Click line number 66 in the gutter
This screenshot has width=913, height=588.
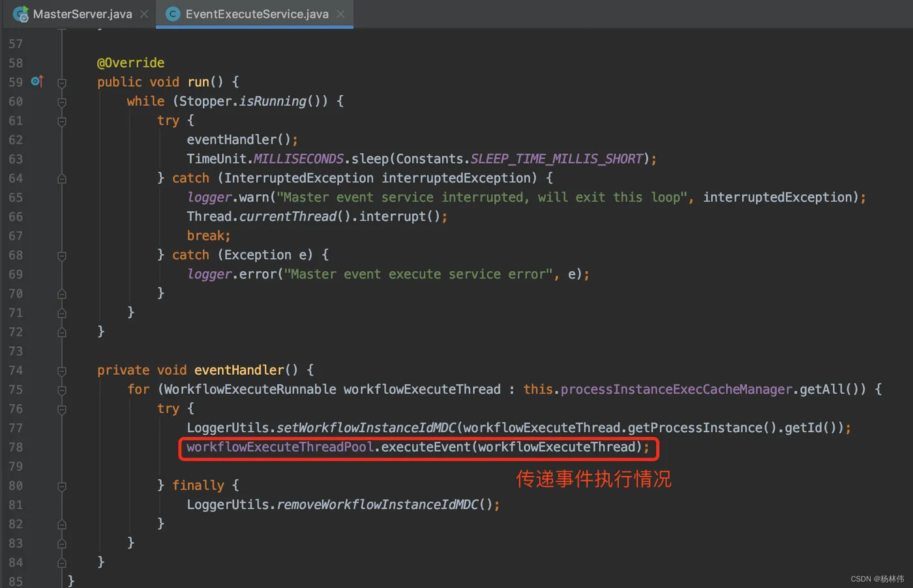[16, 217]
